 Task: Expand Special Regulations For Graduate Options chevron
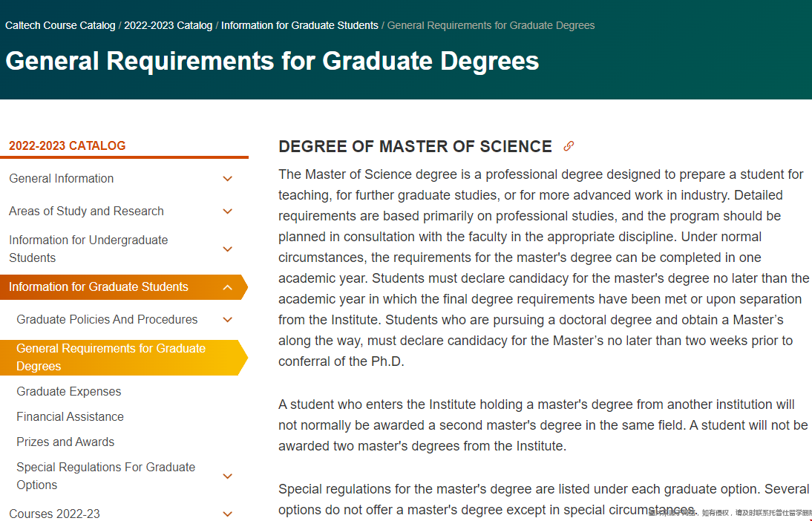pos(227,476)
